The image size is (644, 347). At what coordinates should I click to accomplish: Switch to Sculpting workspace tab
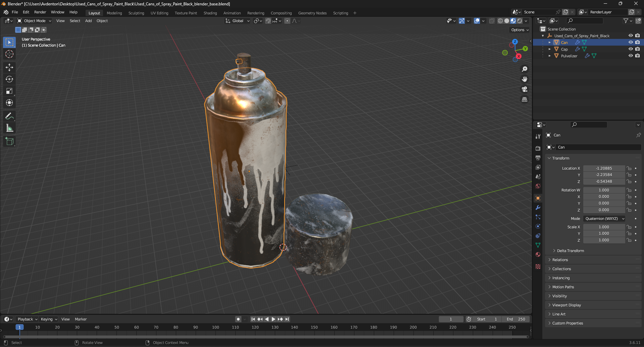click(136, 13)
